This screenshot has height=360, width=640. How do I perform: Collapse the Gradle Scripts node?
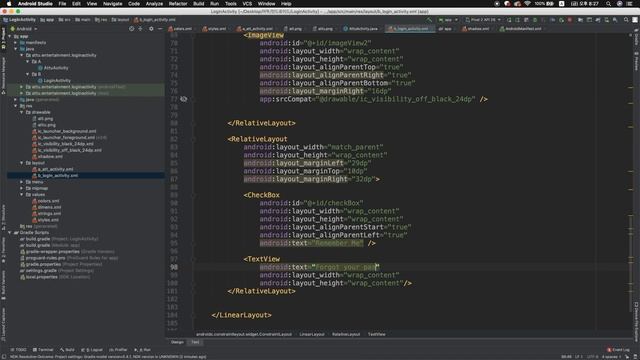(x=10, y=233)
